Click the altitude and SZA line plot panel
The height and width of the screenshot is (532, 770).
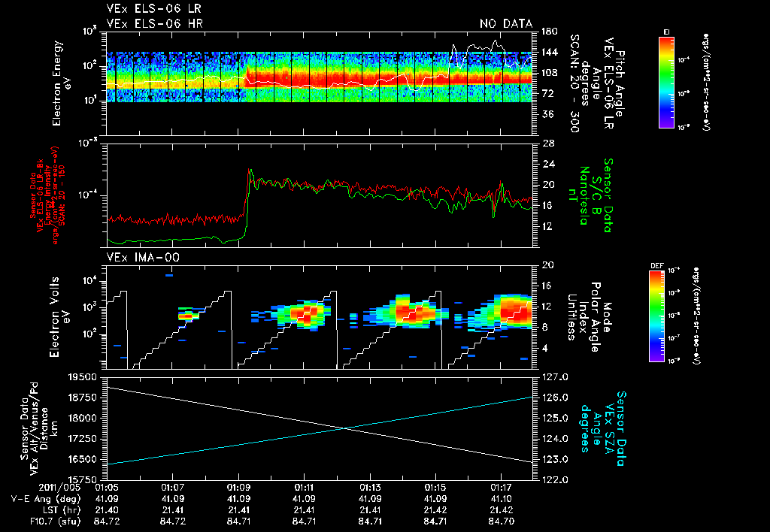(320, 428)
